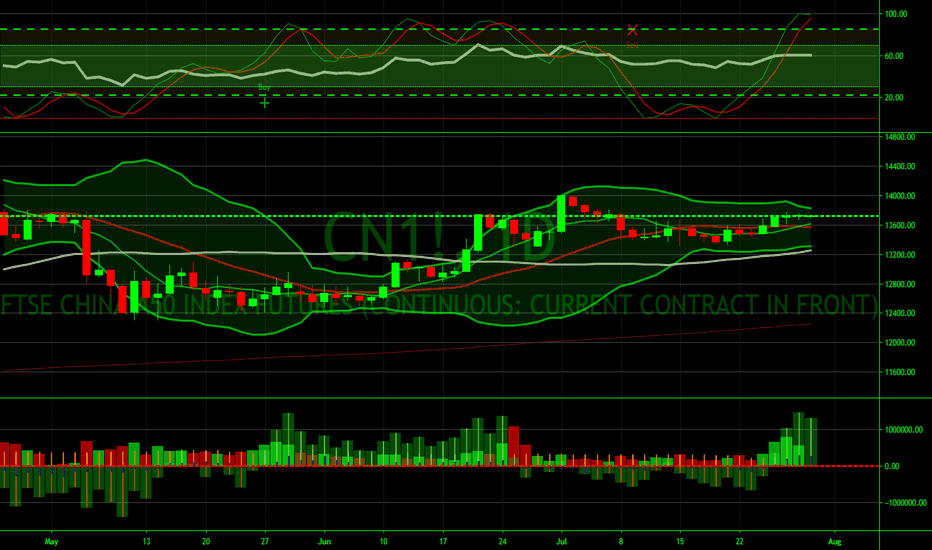This screenshot has height=550, width=932.
Task: Click the '10' date axis label
Action: coord(383,542)
